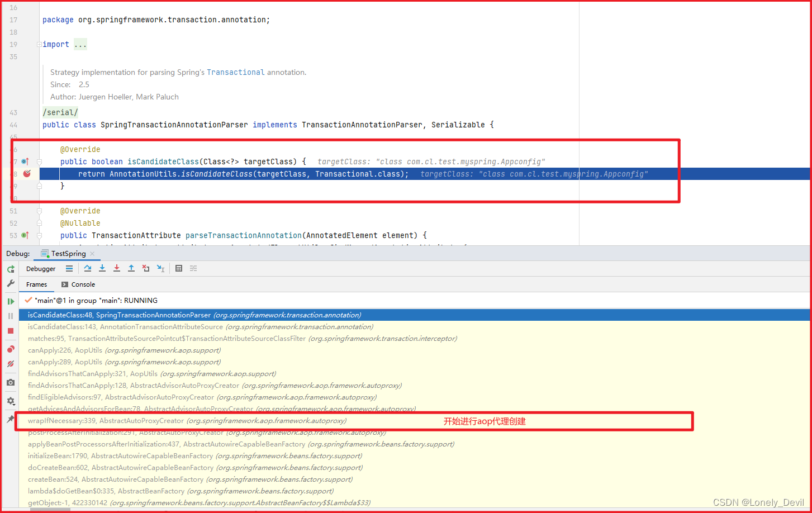Click the camera thread dump icon
The width and height of the screenshot is (812, 513).
11,383
